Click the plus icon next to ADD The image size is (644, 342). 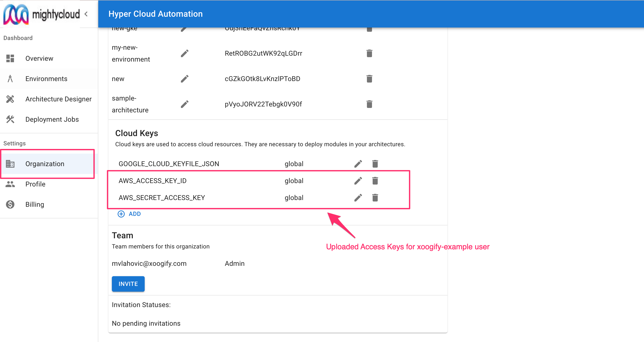[x=121, y=214]
